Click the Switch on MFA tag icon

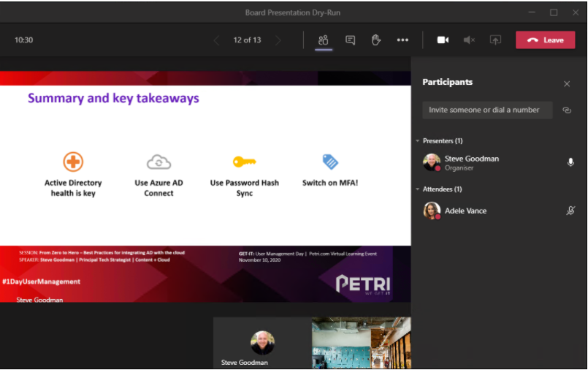coord(330,162)
